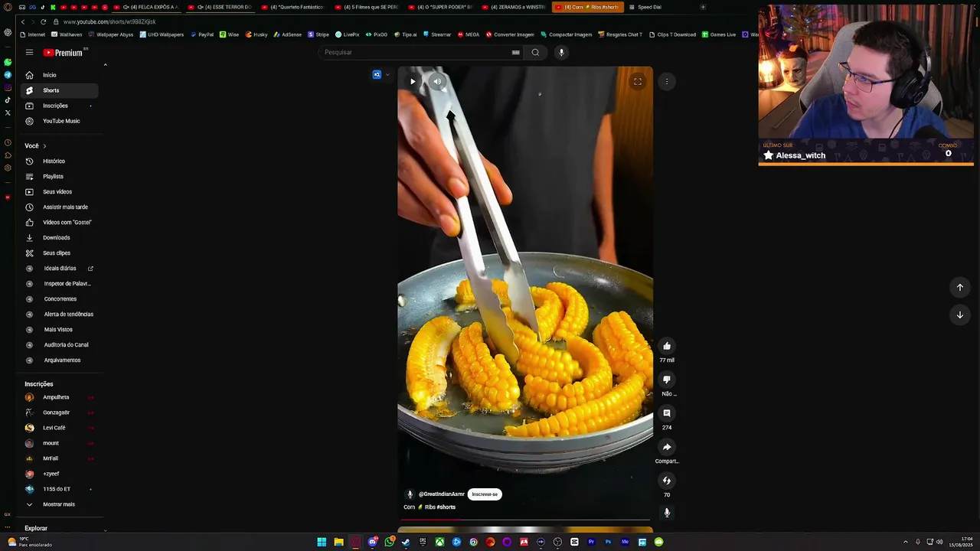Viewport: 980px width, 551px height.
Task: Open Inscrições in the sidebar
Action: click(x=60, y=106)
